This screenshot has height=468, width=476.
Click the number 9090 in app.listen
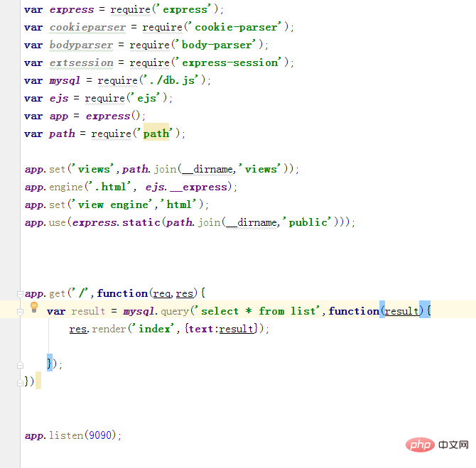tap(100, 435)
